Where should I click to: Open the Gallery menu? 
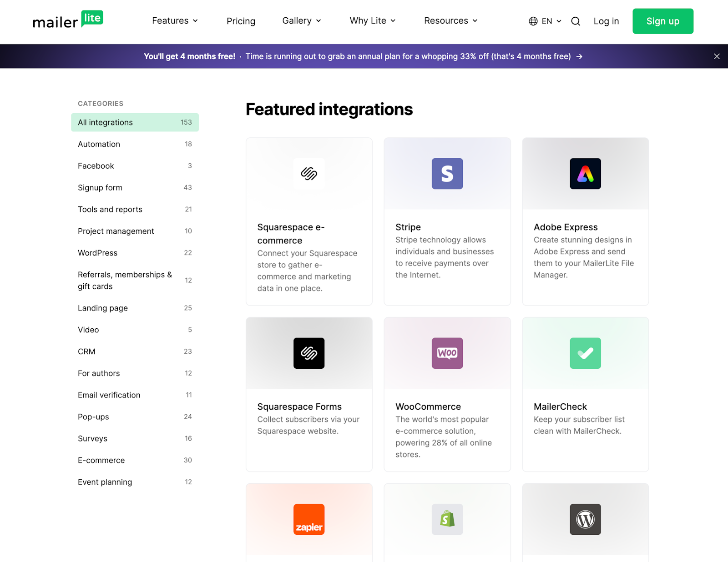pyautogui.click(x=301, y=21)
